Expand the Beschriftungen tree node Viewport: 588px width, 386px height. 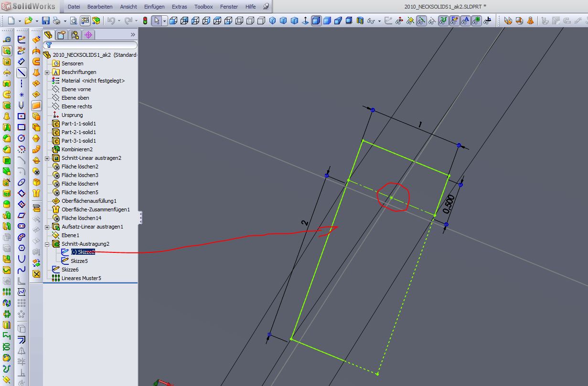[47, 72]
